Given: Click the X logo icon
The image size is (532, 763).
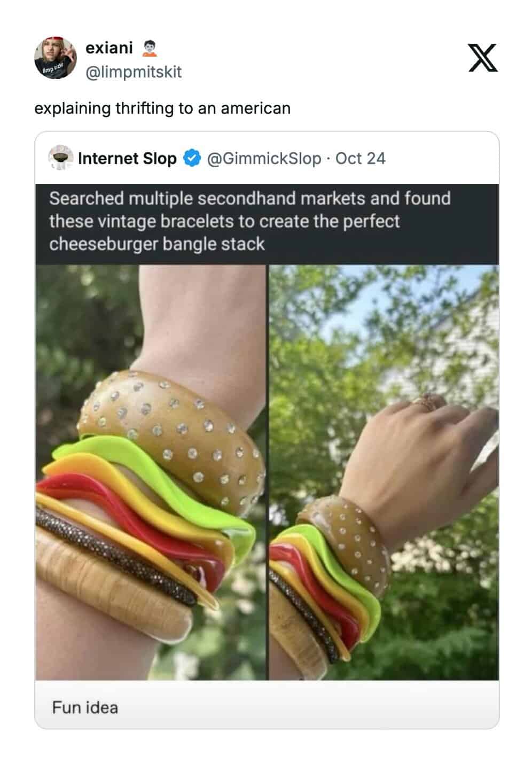Looking at the screenshot, I should tap(482, 58).
